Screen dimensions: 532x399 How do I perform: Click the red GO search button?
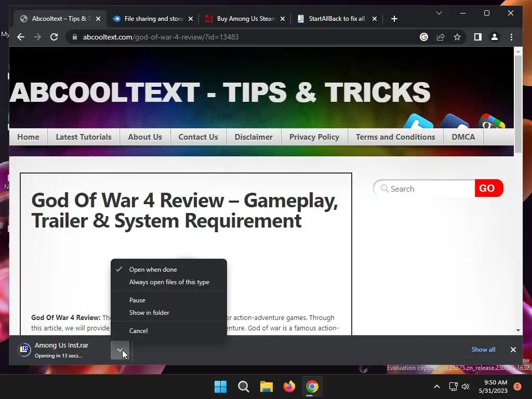(488, 188)
